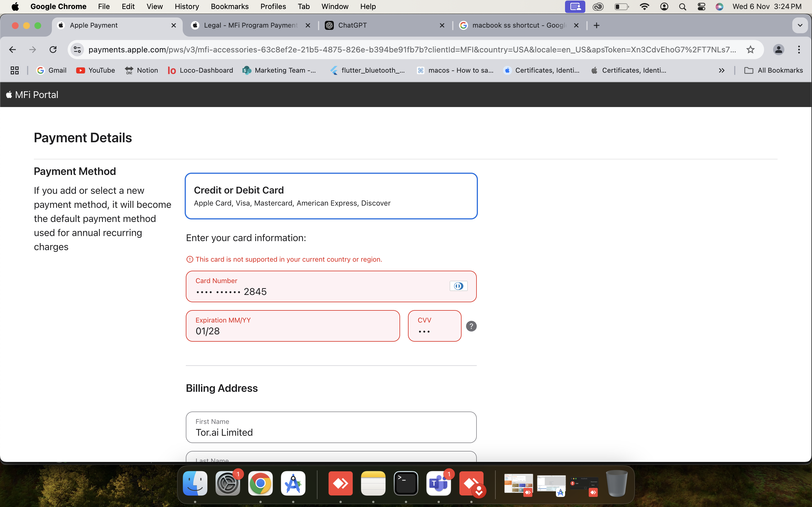Open the site information icon in address bar

(x=78, y=50)
